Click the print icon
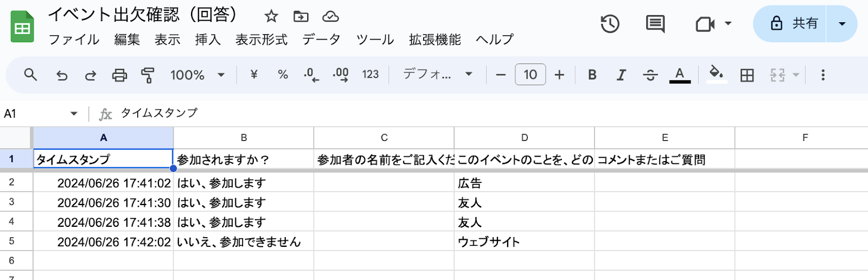This screenshot has height=280, width=868. tap(119, 75)
